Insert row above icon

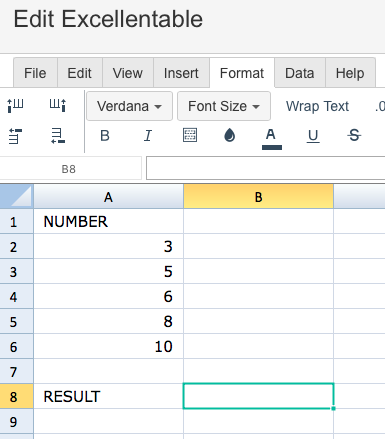coord(15,136)
